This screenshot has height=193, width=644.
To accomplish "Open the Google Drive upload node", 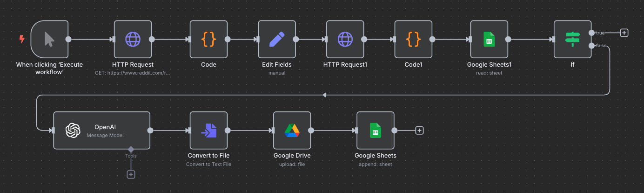I will 292,131.
